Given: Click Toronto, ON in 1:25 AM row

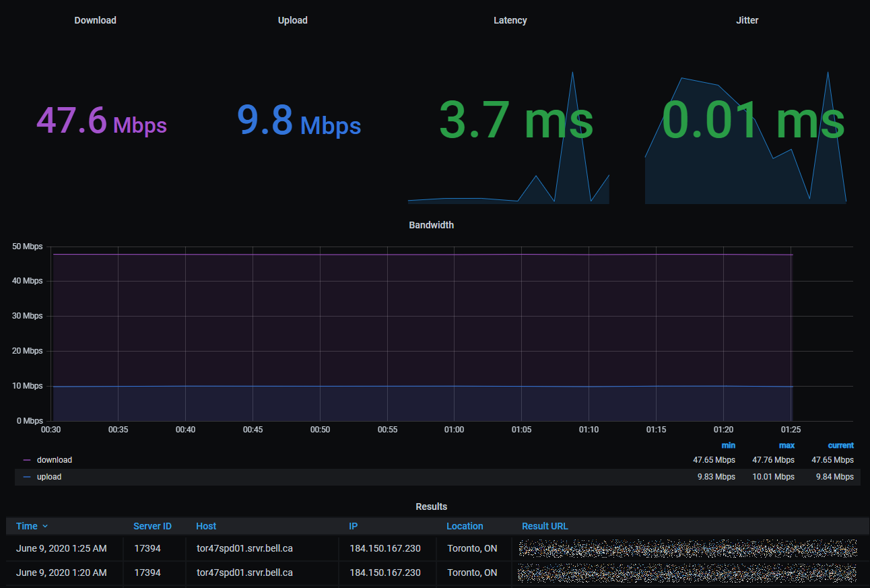Looking at the screenshot, I should (x=472, y=548).
